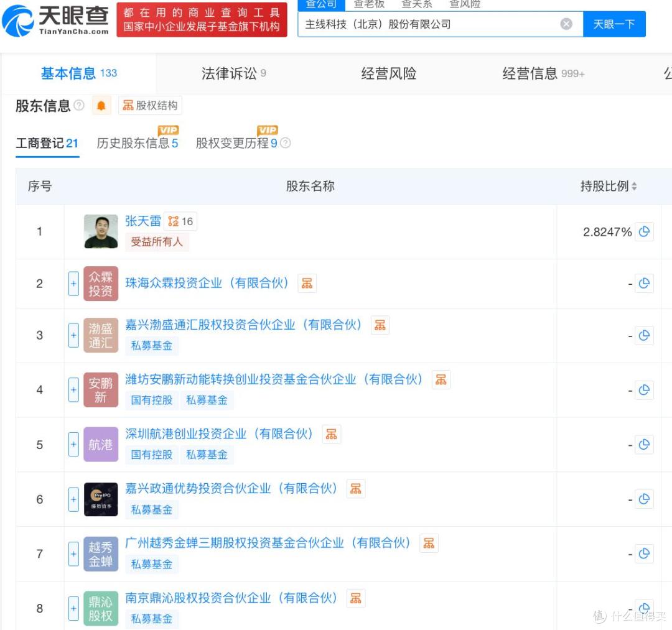Image resolution: width=672 pixels, height=630 pixels.
Task: Sort by 持股比例 column arrows
Action: click(634, 187)
